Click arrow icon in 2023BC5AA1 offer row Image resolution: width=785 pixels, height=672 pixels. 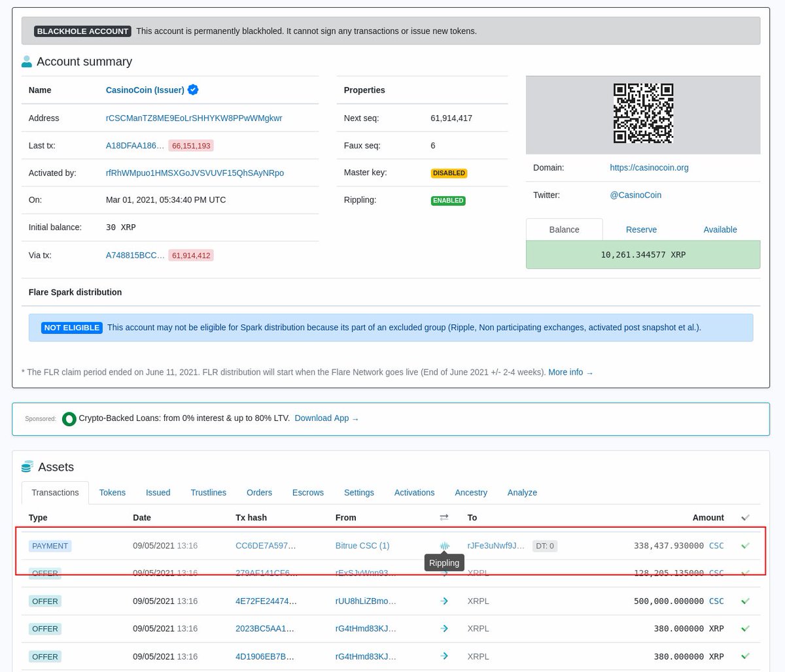click(x=444, y=628)
